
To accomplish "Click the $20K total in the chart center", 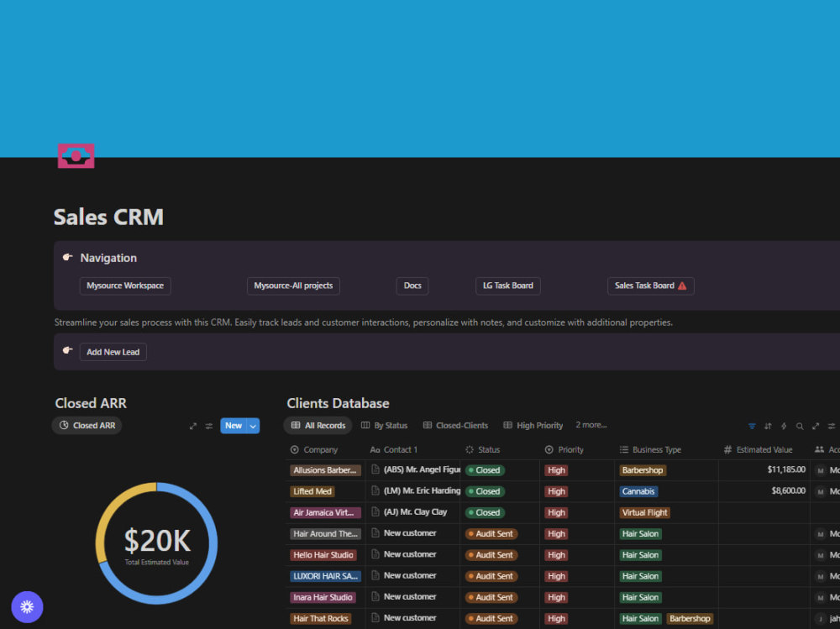I will [x=157, y=541].
